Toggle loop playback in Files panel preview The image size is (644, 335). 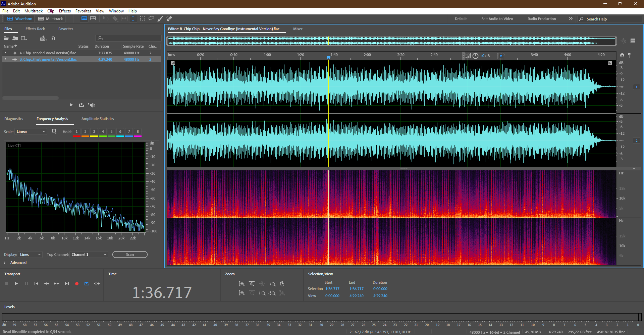[82, 105]
